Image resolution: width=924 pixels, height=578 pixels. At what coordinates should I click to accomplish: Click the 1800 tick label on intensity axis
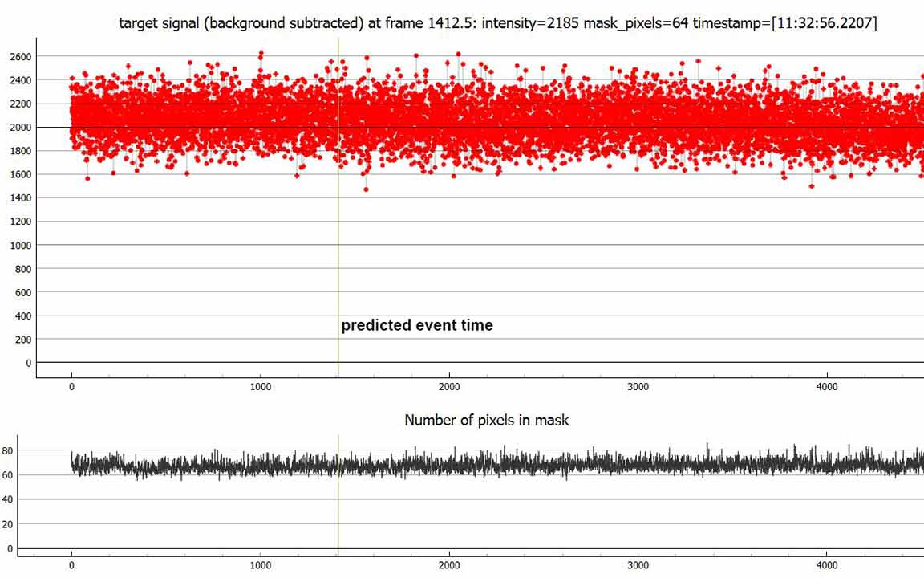click(21, 151)
